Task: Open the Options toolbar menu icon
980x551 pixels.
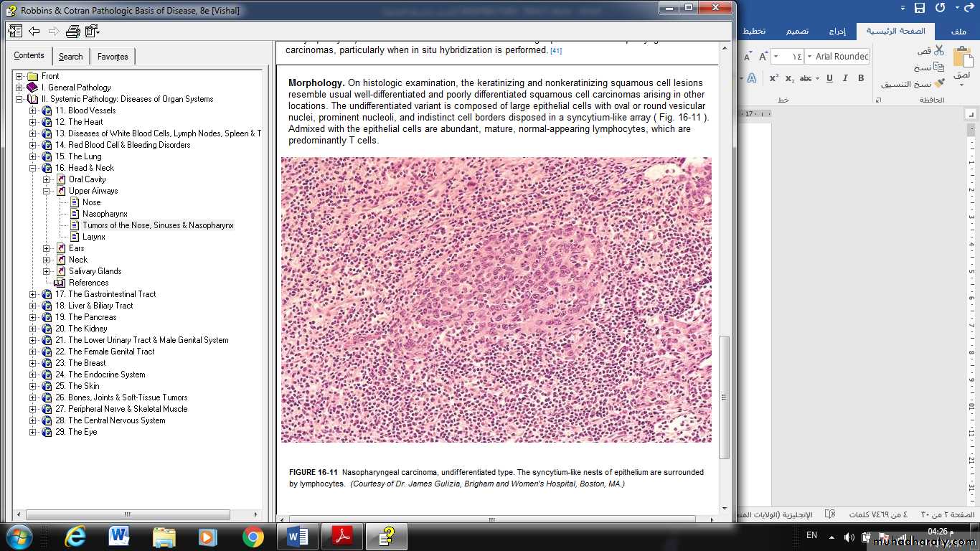Action: [92, 31]
